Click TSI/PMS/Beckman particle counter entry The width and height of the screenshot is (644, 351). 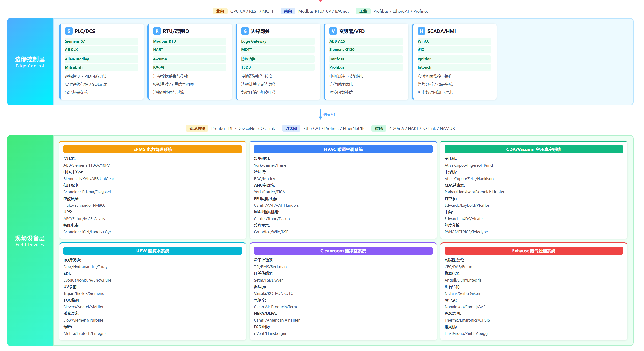coord(270,267)
